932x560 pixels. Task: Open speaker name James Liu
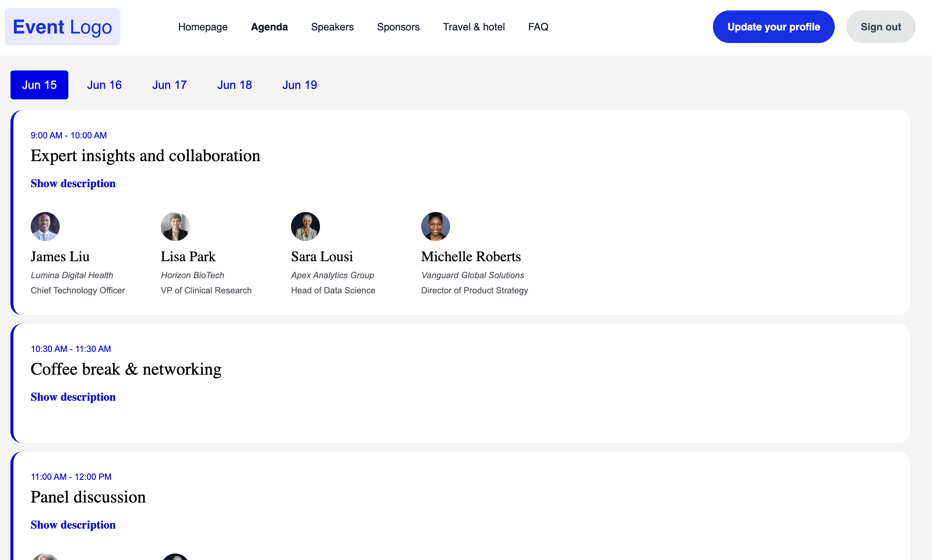pos(60,257)
